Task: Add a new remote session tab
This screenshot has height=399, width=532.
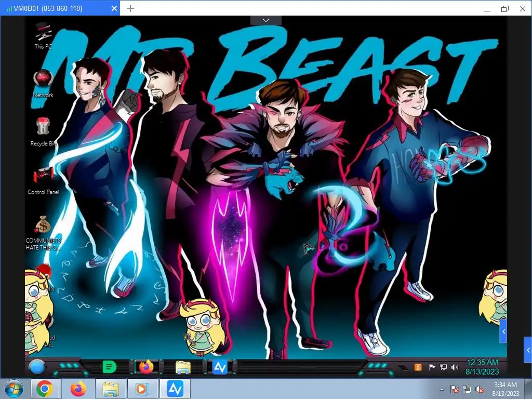Action: click(130, 8)
